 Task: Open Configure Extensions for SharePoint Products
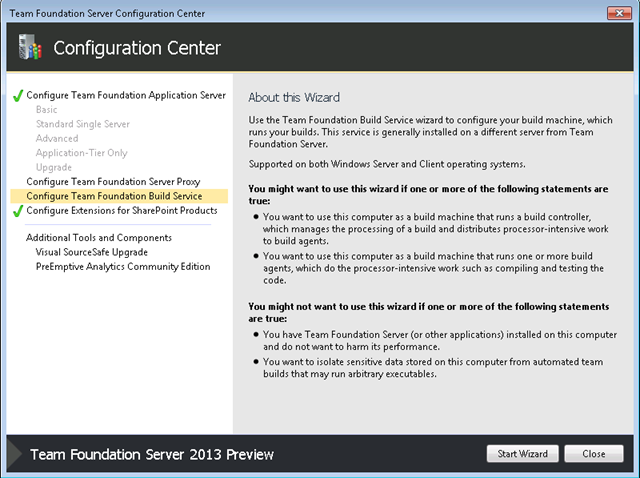click(122, 210)
